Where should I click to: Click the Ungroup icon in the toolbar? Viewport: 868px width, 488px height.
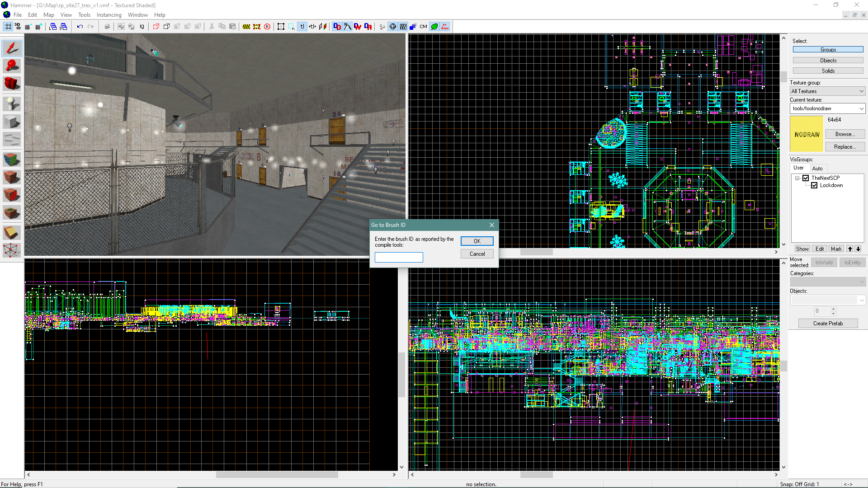coord(131,27)
